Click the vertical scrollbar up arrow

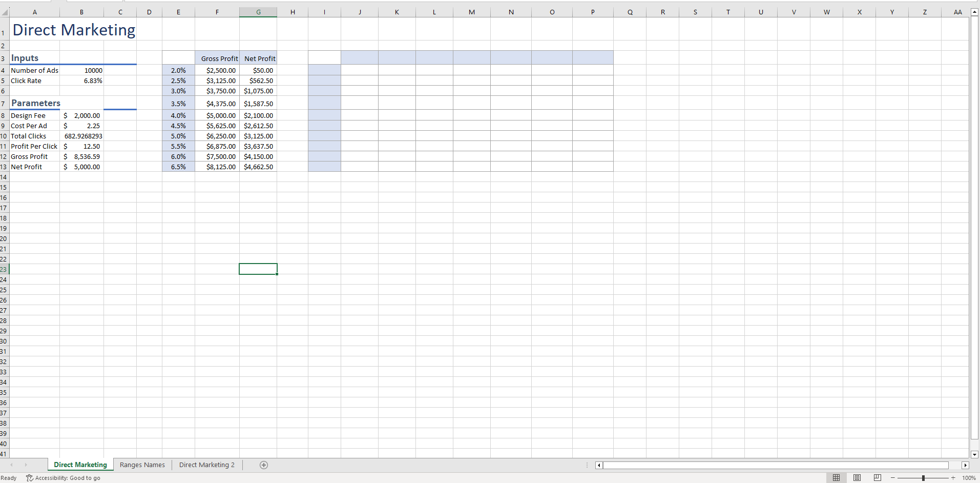[x=974, y=12]
